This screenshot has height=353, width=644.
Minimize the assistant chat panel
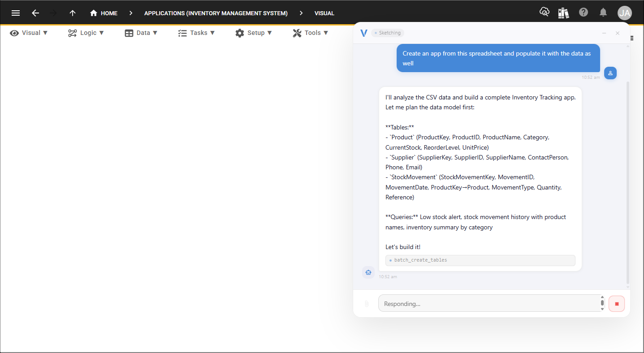click(x=604, y=33)
